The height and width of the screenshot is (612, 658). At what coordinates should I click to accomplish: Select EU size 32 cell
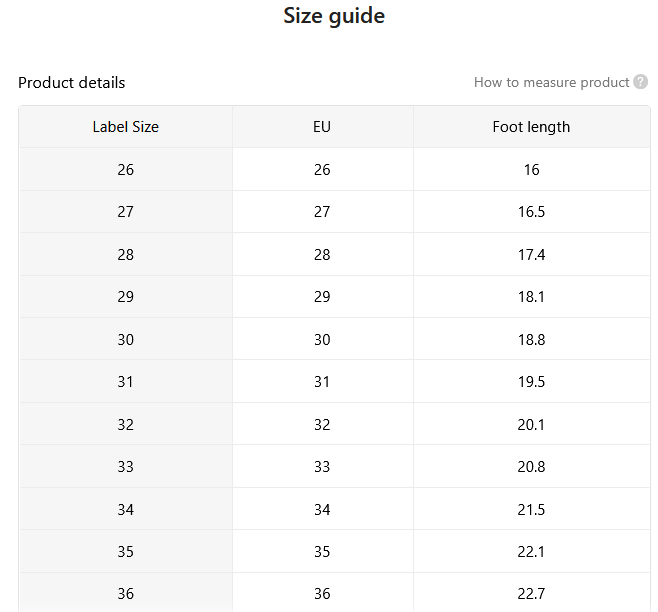click(322, 424)
